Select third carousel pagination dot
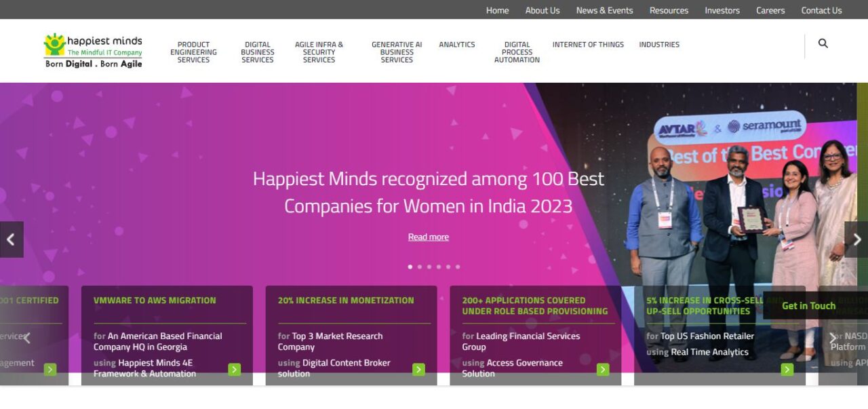Viewport: 868px width, 409px height. [429, 267]
